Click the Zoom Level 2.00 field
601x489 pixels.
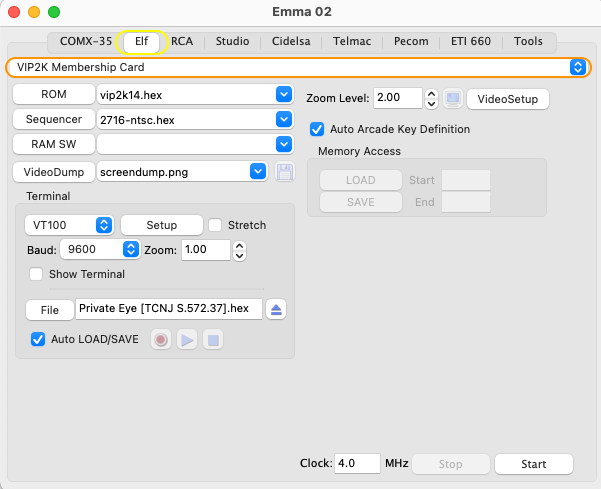tap(398, 98)
